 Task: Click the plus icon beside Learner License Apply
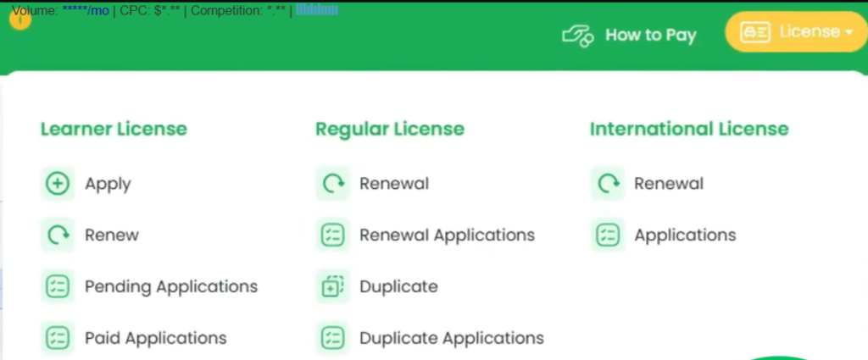click(x=58, y=184)
